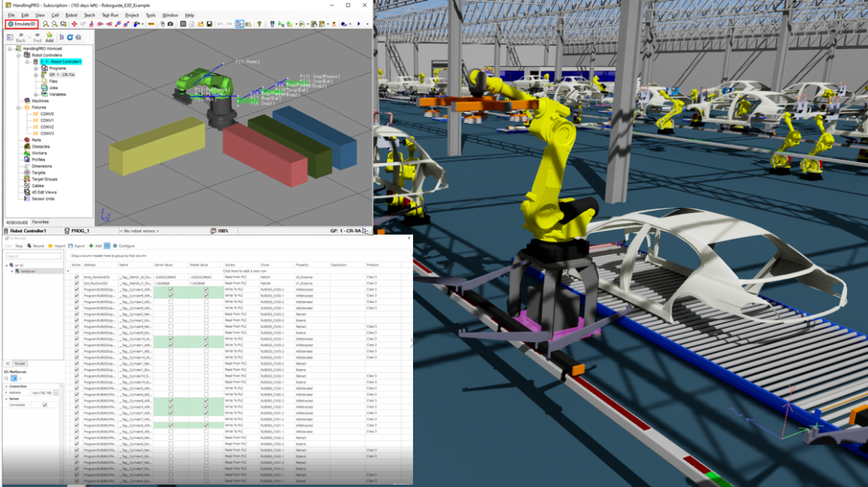Screen dimensions: 868x487
Task: Collapse the Fixtures tree node
Action: pos(18,108)
